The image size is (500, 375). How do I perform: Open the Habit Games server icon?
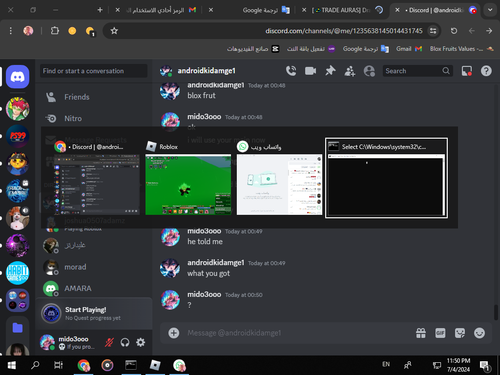tap(18, 273)
